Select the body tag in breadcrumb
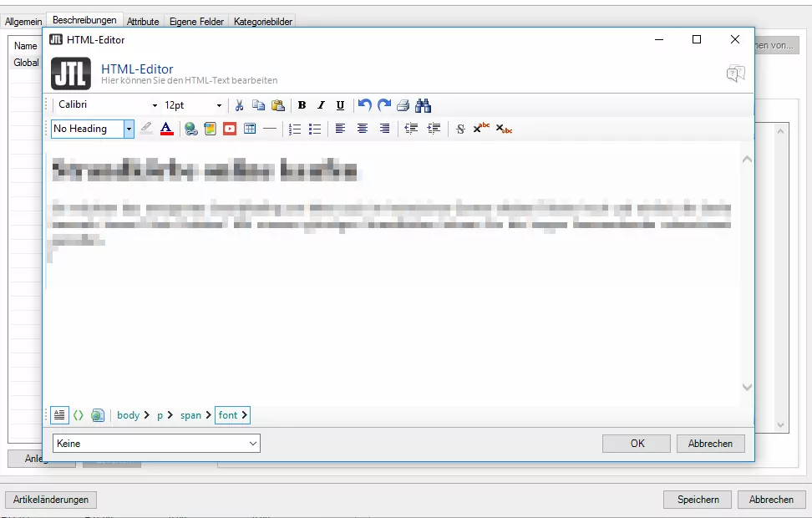The image size is (812, 518). 129,415
